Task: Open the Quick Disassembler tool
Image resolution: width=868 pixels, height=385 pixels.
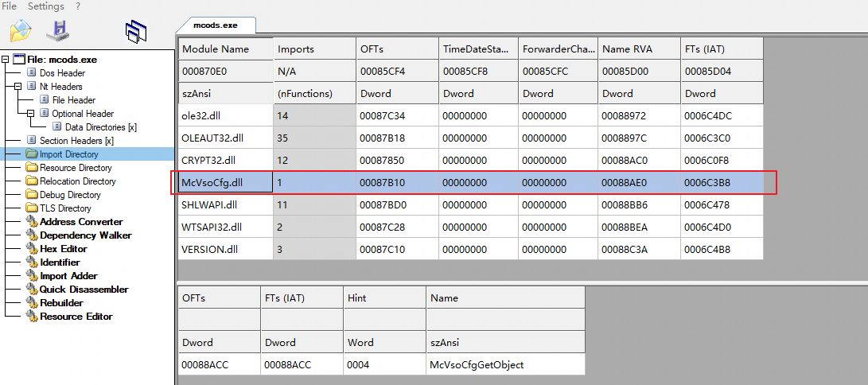Action: tap(84, 290)
